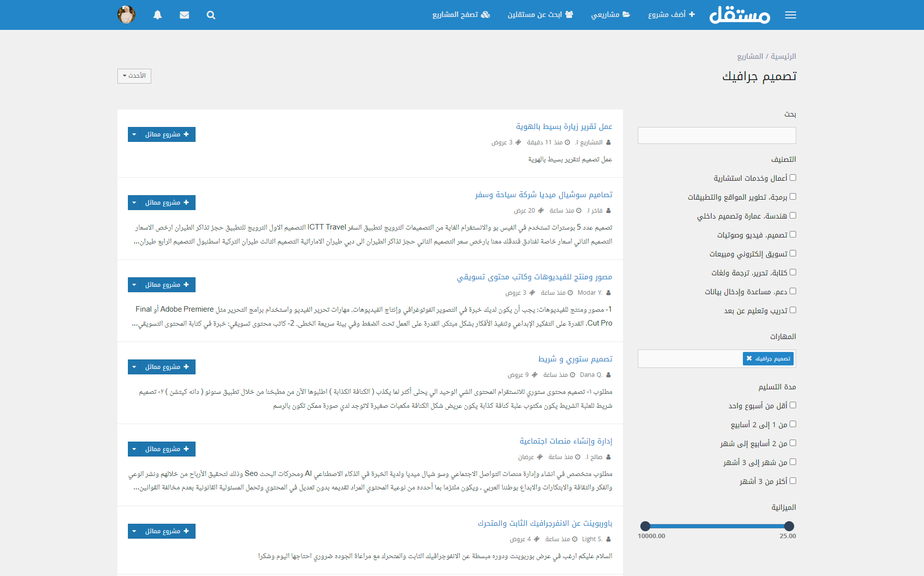This screenshot has width=924, height=576.
Task: Click the Mostaql logo
Action: click(x=739, y=15)
